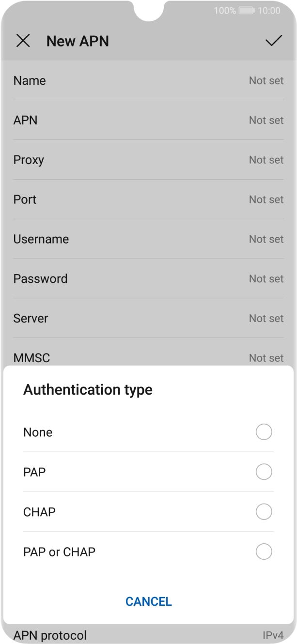This screenshot has height=644, width=297.
Task: Open the APN field setting
Action: 148,120
